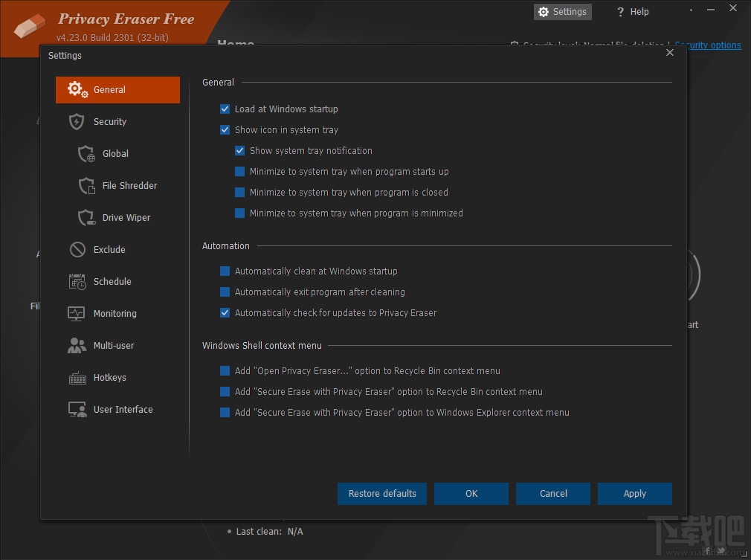Viewport: 751px width, 560px height.
Task: Open the Hotkeys settings
Action: 117,378
